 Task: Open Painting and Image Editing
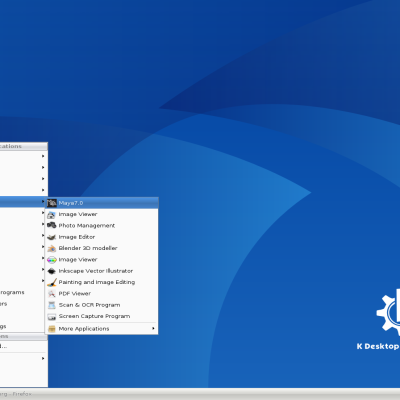[102, 282]
